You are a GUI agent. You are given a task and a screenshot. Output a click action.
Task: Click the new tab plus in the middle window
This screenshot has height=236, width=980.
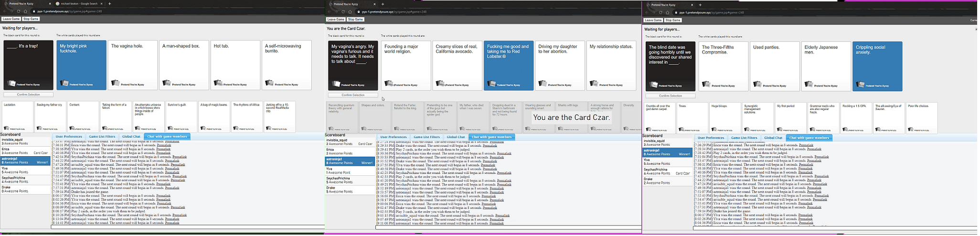click(383, 4)
